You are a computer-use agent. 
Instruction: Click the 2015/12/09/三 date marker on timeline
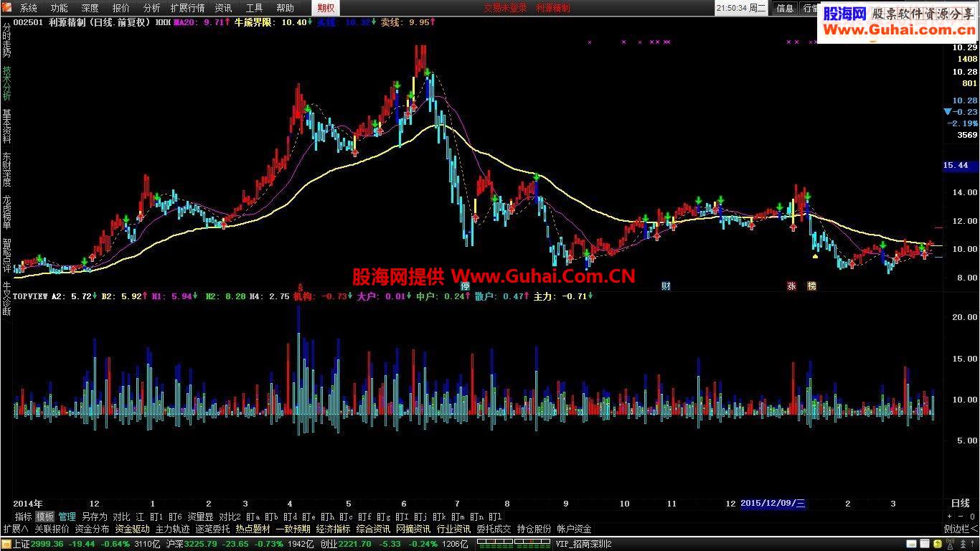coord(773,504)
